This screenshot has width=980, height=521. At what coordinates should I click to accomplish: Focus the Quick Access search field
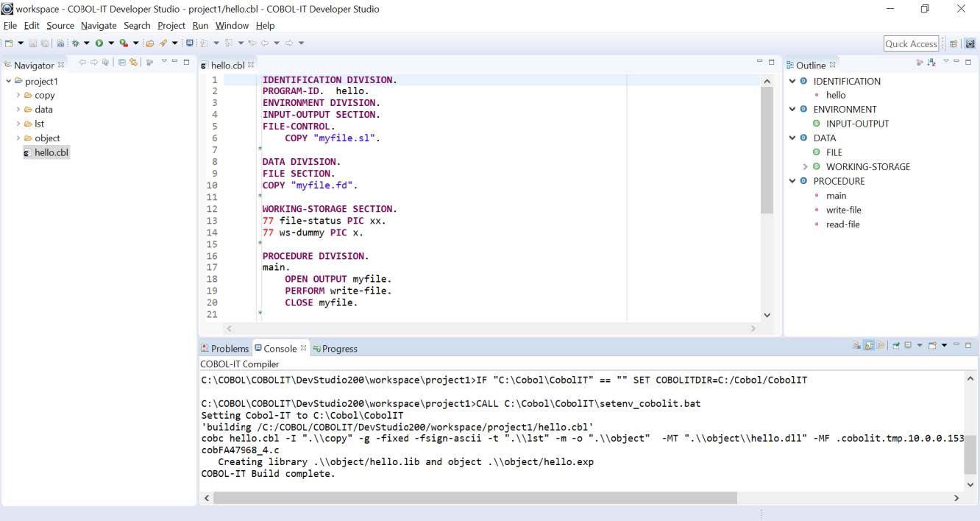coord(912,43)
